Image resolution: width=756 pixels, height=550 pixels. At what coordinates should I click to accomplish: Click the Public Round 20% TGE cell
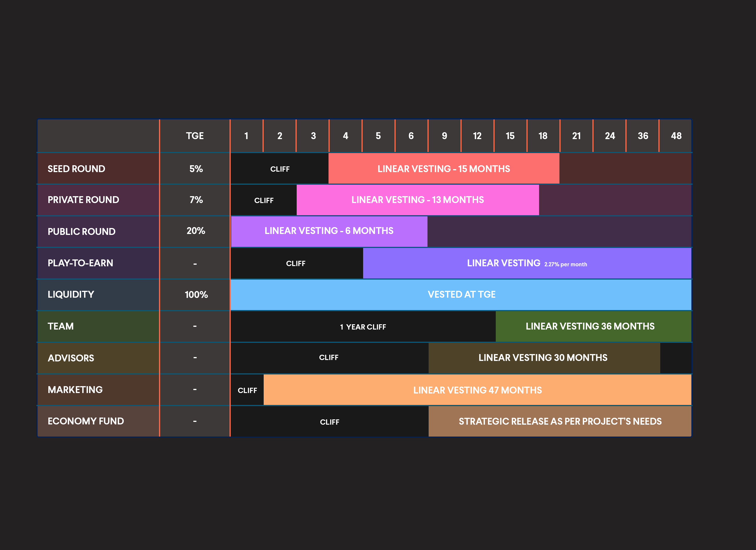coord(196,231)
